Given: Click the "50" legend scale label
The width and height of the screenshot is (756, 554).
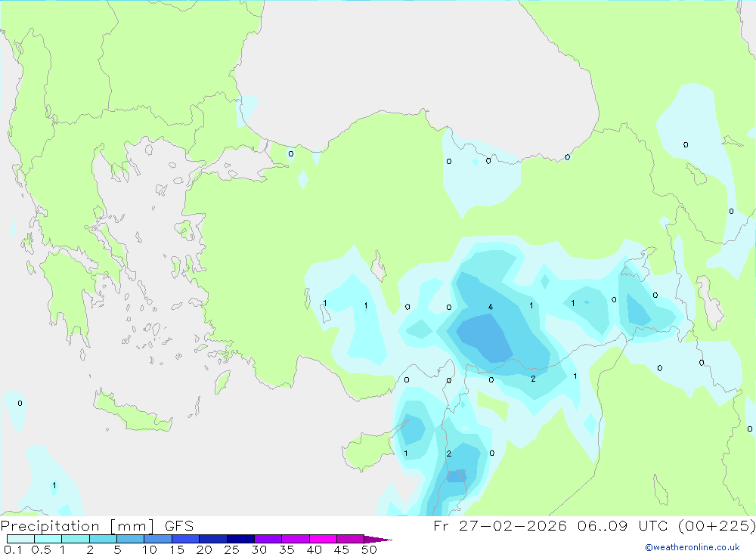Looking at the screenshot, I should coord(369,549).
